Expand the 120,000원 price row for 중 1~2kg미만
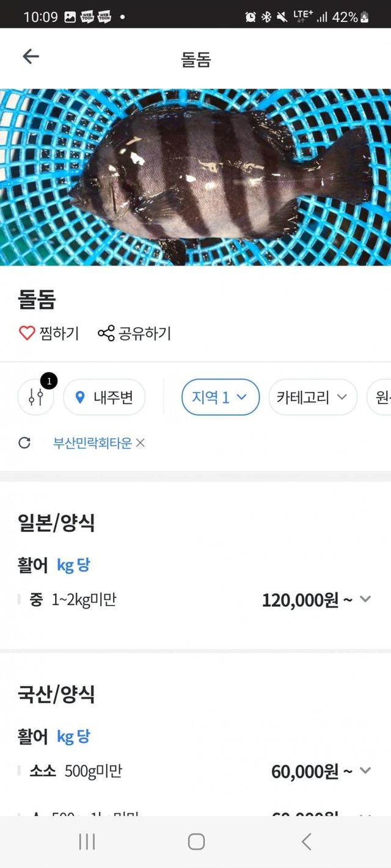This screenshot has width=391, height=868. tap(365, 599)
